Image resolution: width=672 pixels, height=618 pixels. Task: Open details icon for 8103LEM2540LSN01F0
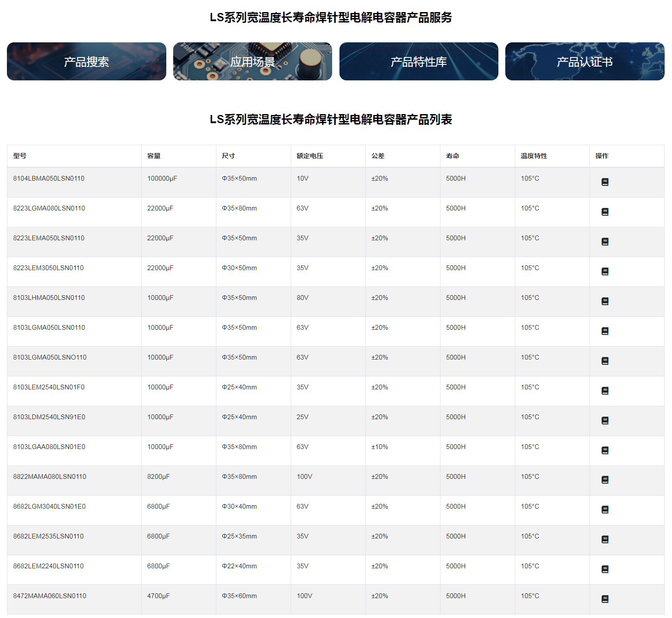pos(605,391)
